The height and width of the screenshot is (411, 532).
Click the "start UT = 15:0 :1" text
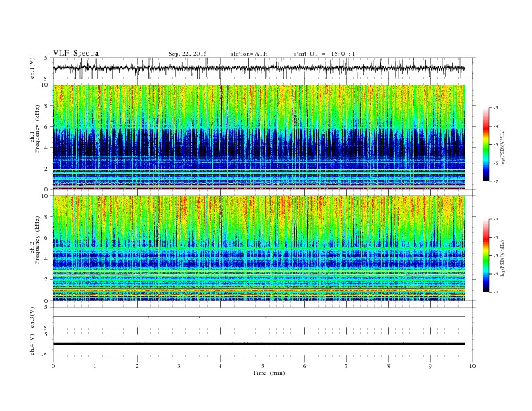[x=324, y=54]
